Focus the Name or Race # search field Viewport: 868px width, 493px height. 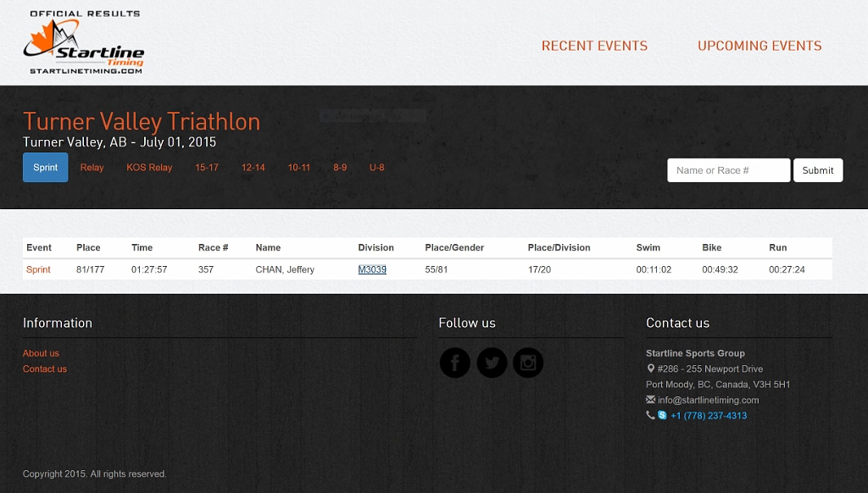[x=728, y=170]
